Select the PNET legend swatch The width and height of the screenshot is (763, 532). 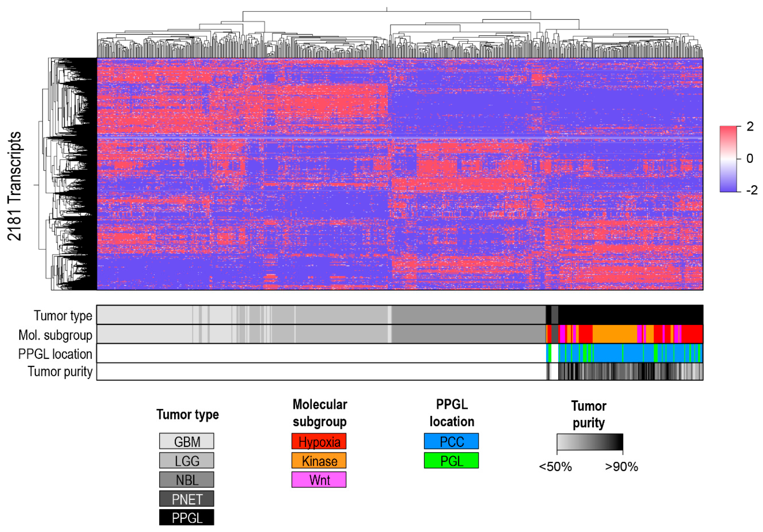coord(186,499)
